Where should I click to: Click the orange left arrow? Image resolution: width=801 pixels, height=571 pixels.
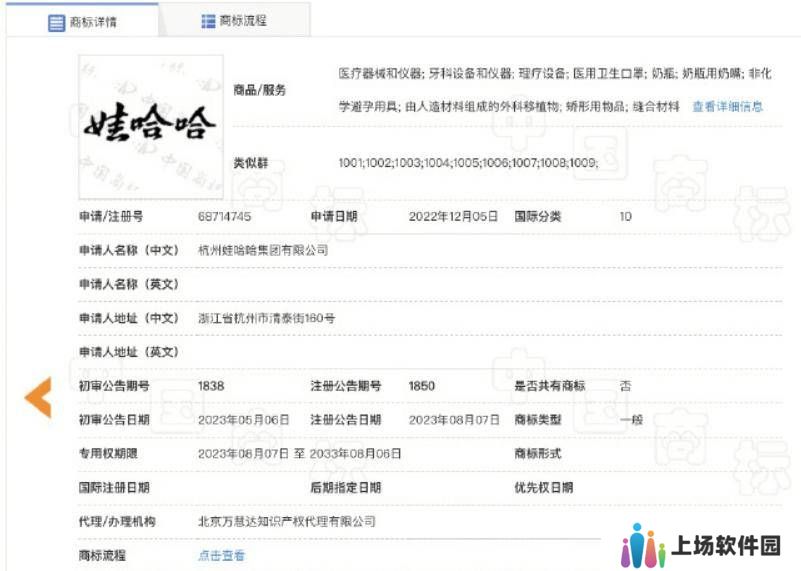tap(38, 397)
